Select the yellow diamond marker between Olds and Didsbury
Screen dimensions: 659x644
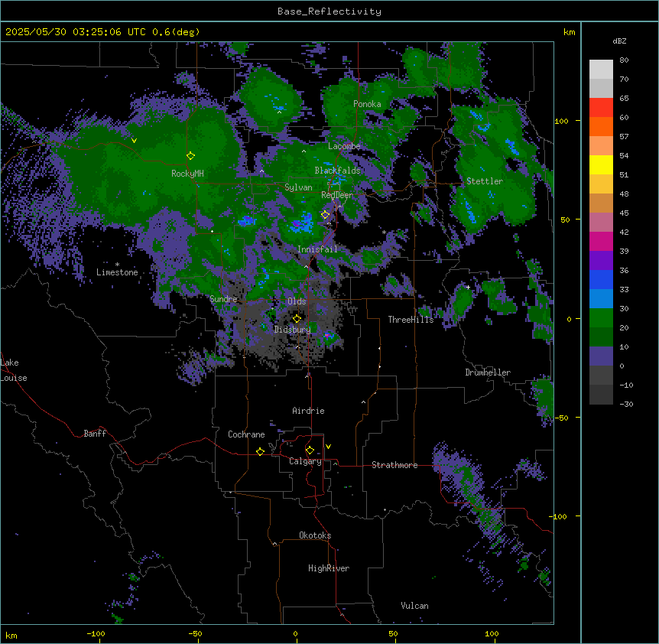point(297,318)
